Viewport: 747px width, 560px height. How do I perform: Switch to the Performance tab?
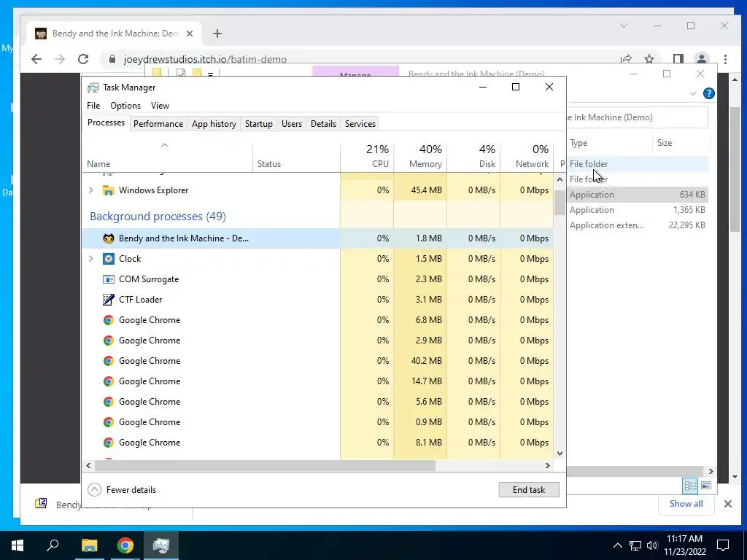(158, 124)
